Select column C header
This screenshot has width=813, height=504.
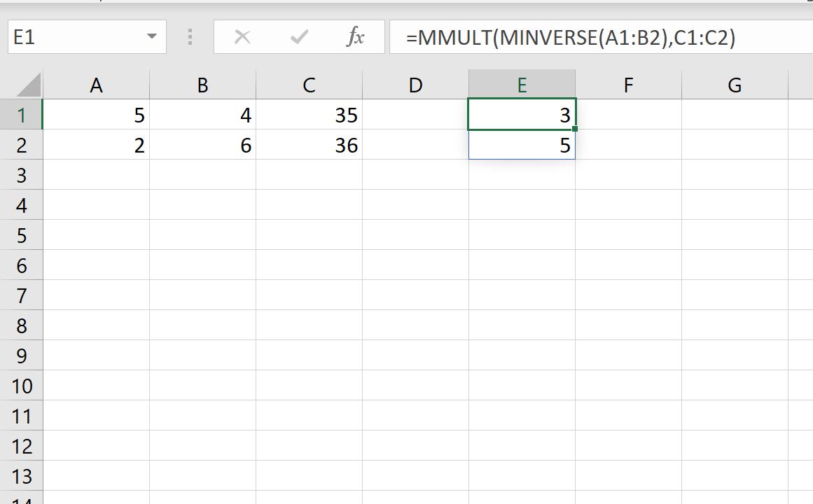(309, 85)
